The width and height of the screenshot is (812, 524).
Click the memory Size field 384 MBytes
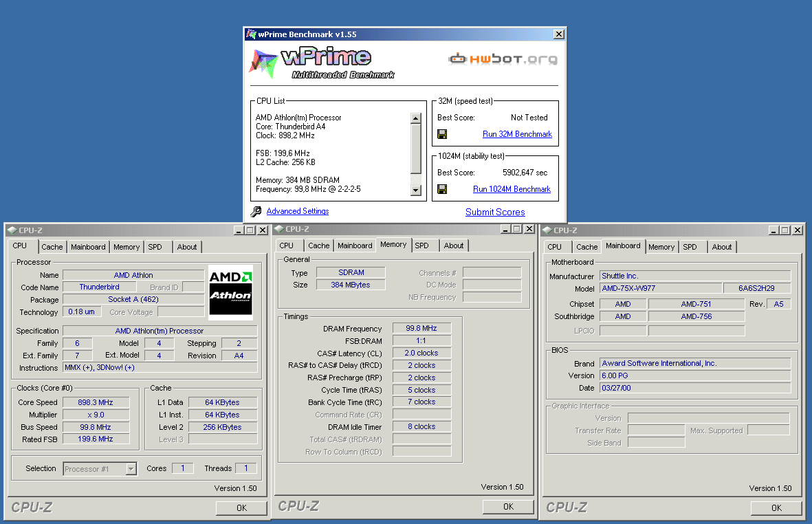tap(351, 285)
